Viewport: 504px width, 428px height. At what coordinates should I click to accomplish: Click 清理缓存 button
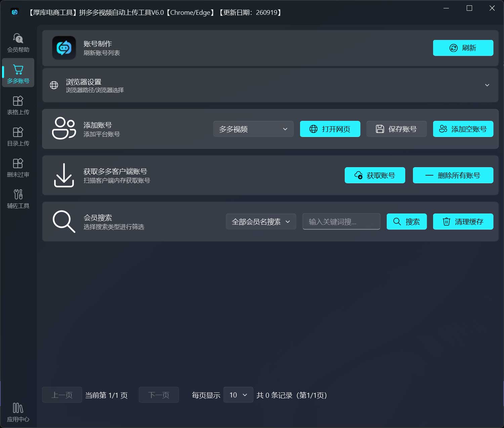[463, 222]
